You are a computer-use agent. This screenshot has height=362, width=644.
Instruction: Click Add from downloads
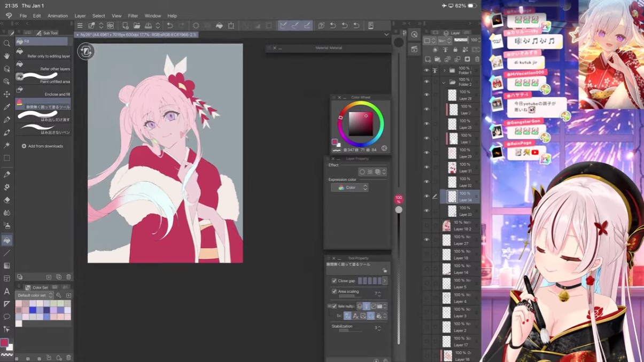tap(42, 146)
